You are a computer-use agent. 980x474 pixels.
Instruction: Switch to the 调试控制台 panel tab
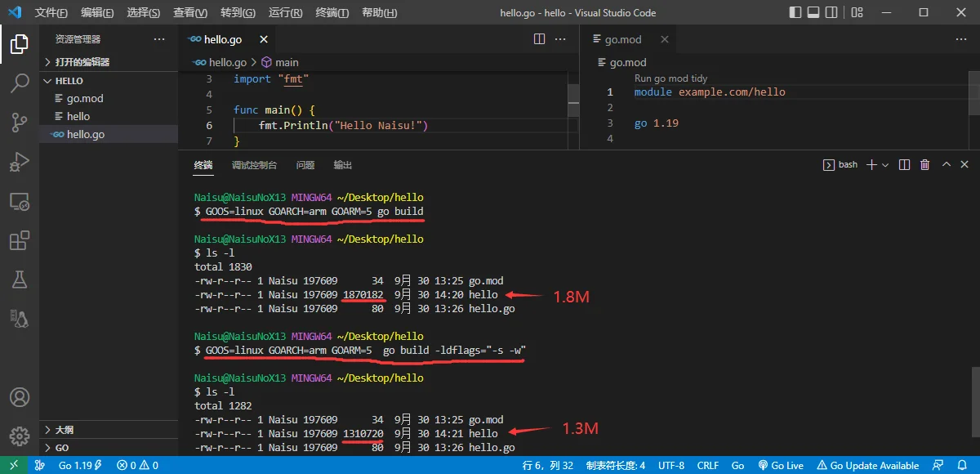(254, 165)
